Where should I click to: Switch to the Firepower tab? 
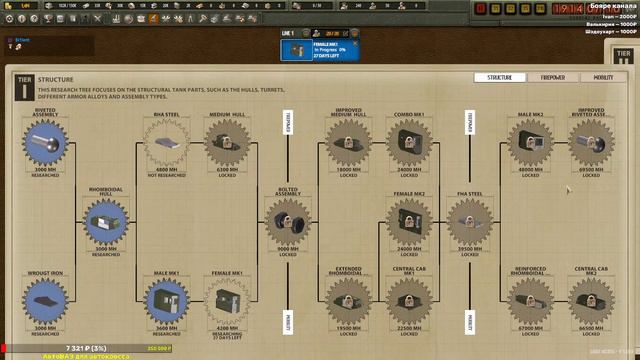tap(553, 78)
